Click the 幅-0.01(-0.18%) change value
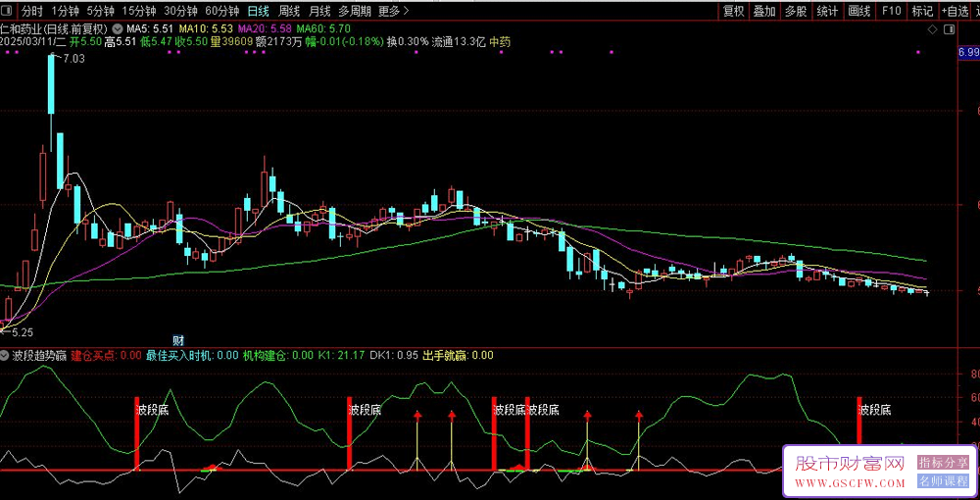980x500 pixels. coord(345,42)
